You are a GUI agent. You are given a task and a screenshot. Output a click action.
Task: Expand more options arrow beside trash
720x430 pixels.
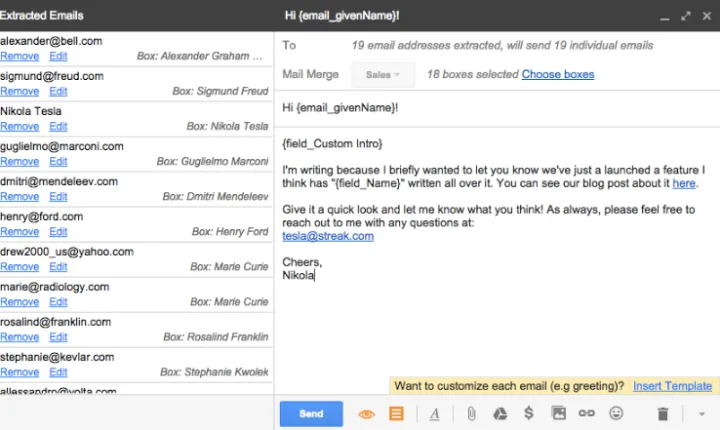coord(702,413)
